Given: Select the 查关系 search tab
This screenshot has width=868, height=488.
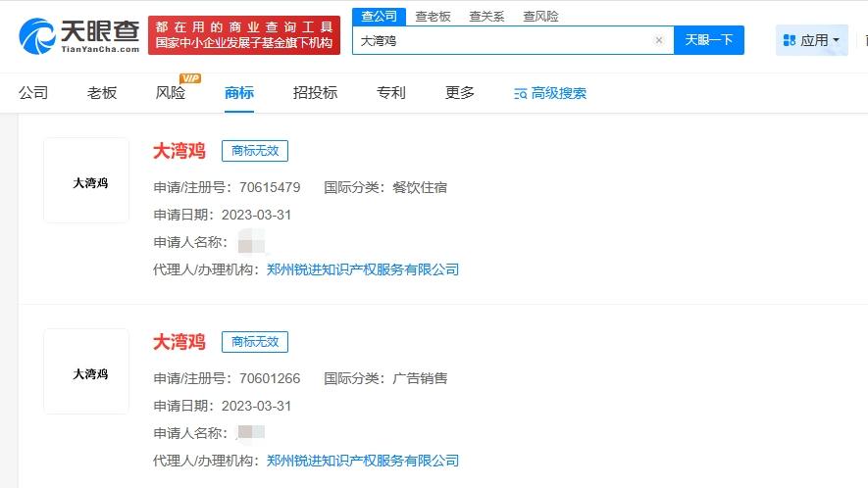Looking at the screenshot, I should [486, 17].
